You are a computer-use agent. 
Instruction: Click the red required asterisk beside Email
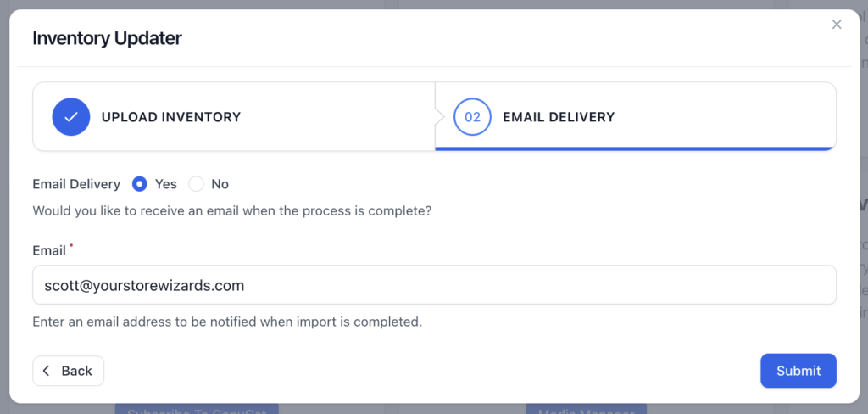point(71,245)
